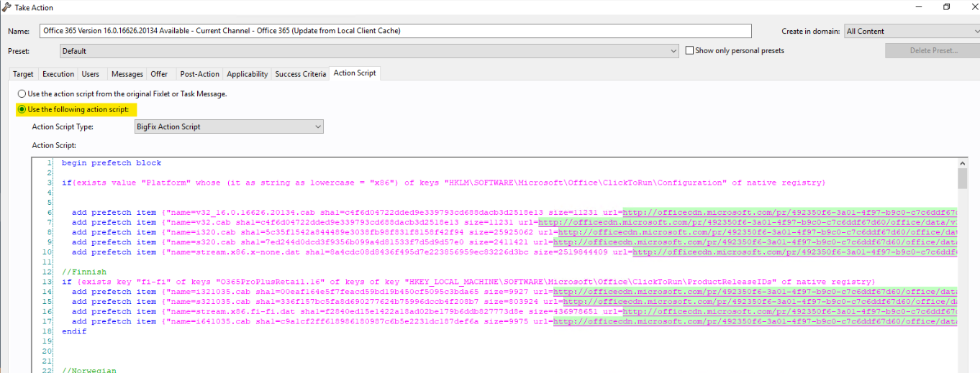980x373 pixels.
Task: Switch to the Execution tab
Action: (x=58, y=74)
